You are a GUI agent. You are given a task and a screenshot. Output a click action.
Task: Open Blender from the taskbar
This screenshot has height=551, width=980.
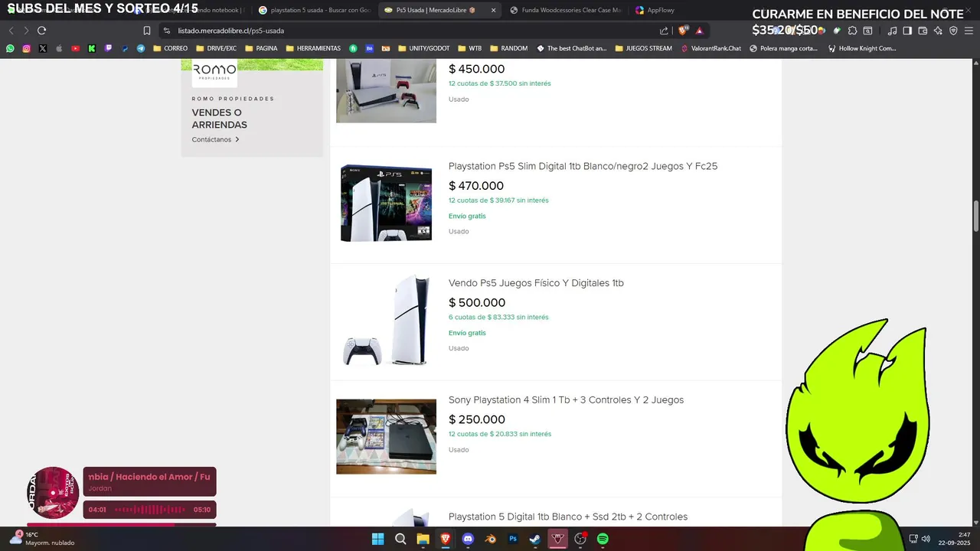pyautogui.click(x=491, y=539)
